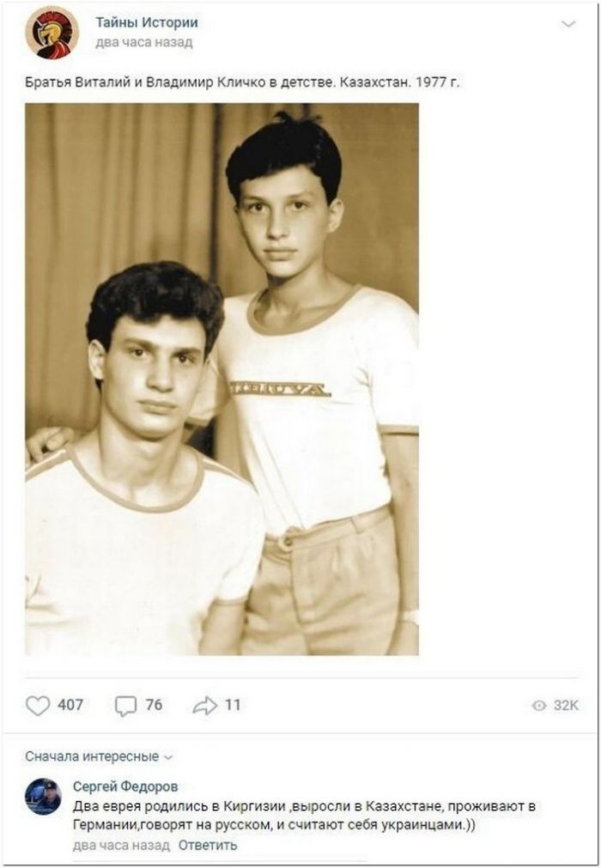Screen dimensions: 601x868
Task: Click the 76 comments count
Action: point(154,705)
